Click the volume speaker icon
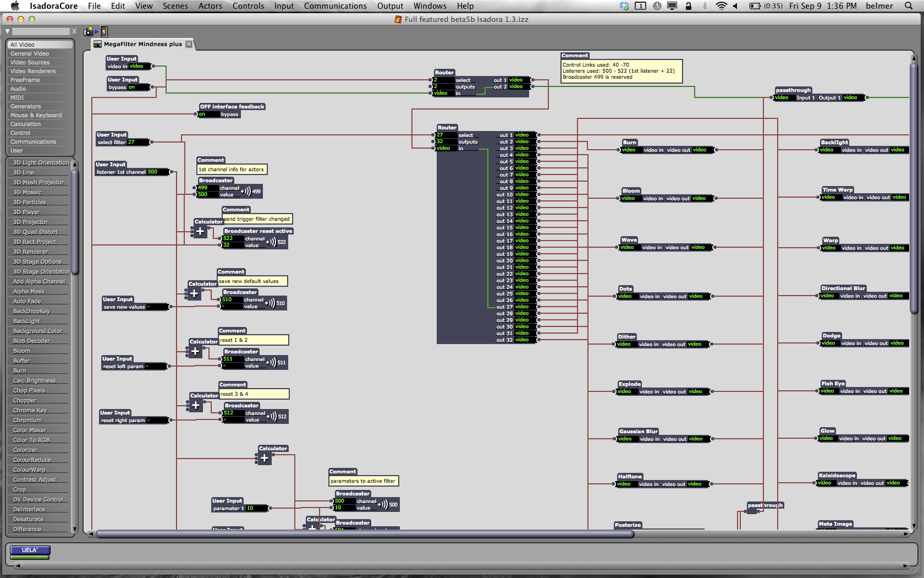This screenshot has width=924, height=578. (x=735, y=6)
